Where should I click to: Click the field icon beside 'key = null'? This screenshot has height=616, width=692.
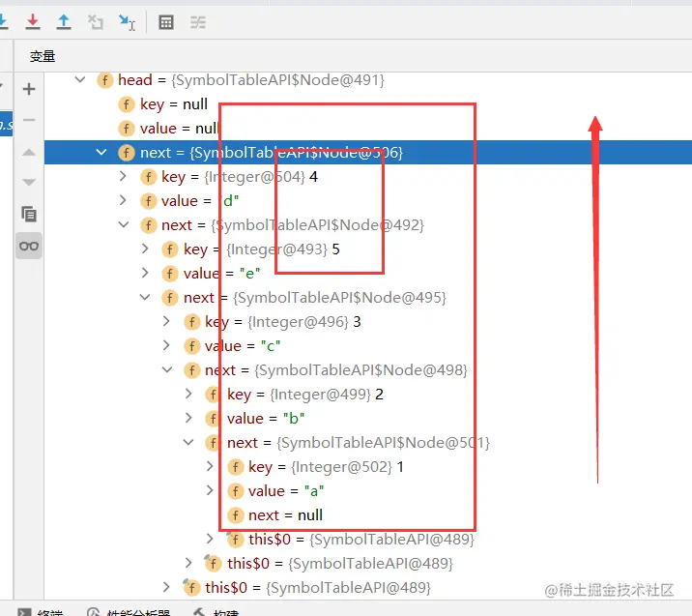127,104
